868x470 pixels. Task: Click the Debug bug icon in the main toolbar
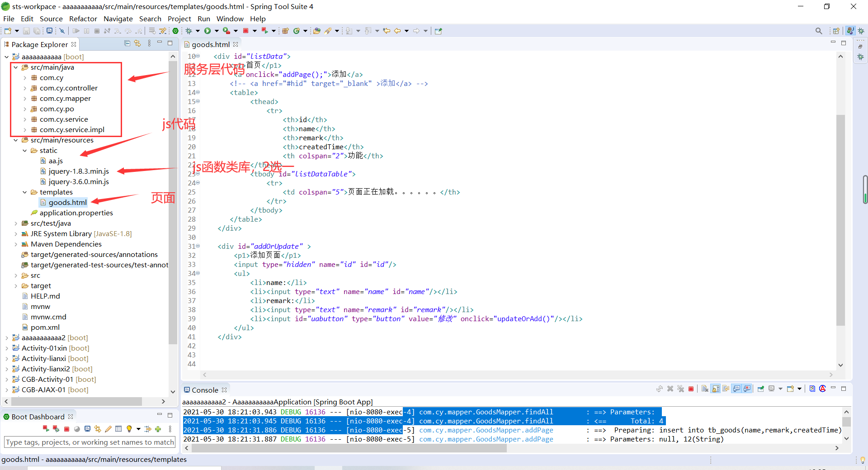click(189, 31)
